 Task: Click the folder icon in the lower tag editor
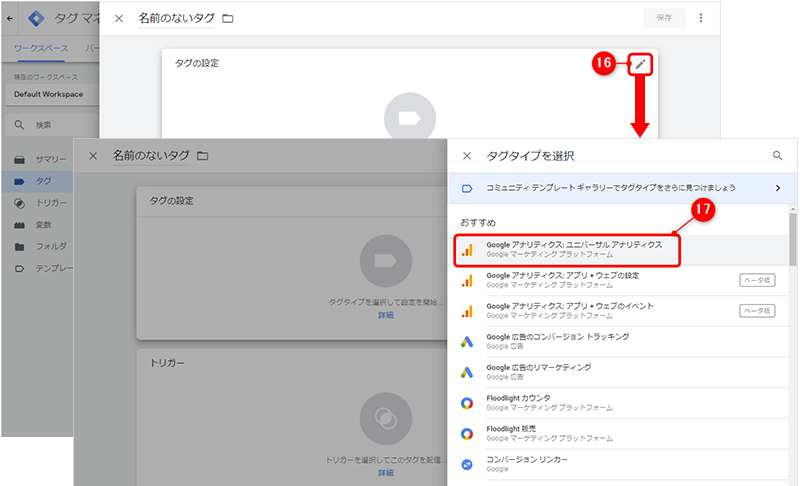(203, 156)
